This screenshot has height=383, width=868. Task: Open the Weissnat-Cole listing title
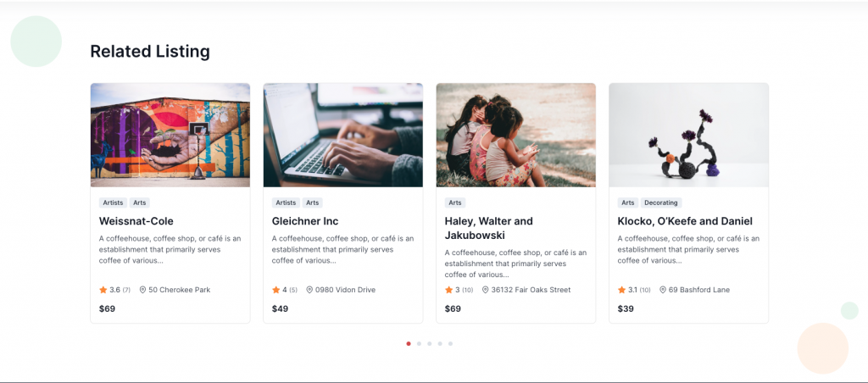(136, 221)
